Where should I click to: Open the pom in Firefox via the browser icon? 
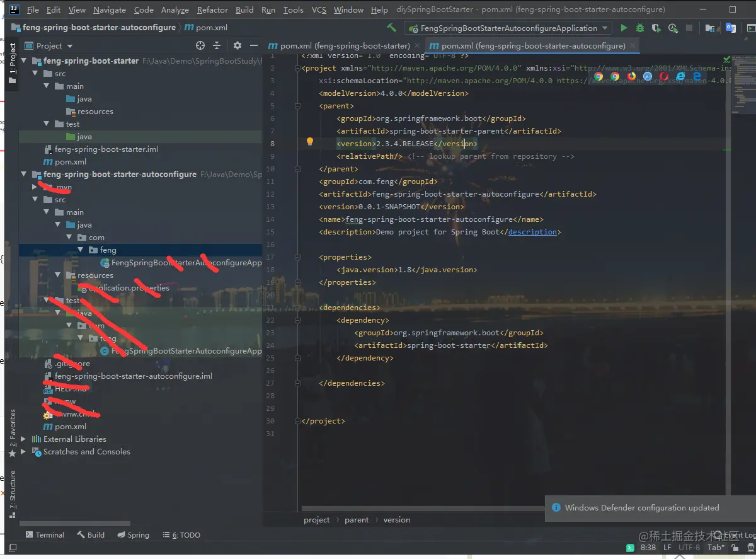(x=631, y=77)
